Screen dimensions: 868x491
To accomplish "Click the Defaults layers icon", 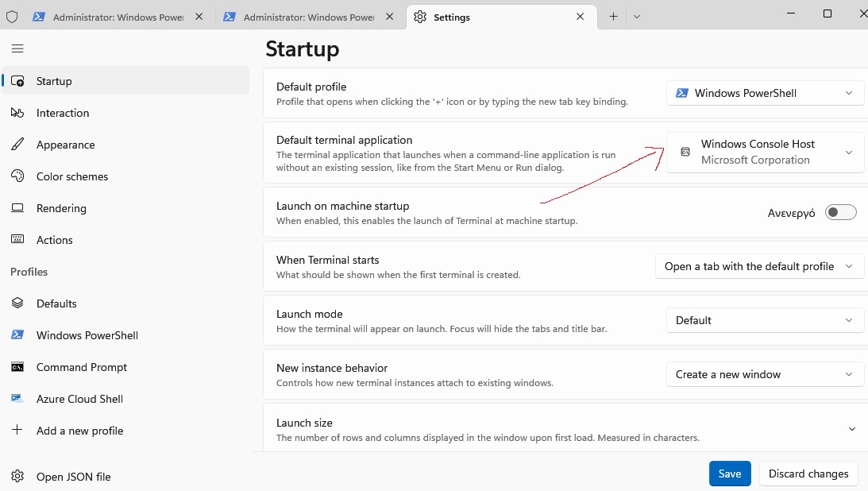I will pyautogui.click(x=17, y=303).
